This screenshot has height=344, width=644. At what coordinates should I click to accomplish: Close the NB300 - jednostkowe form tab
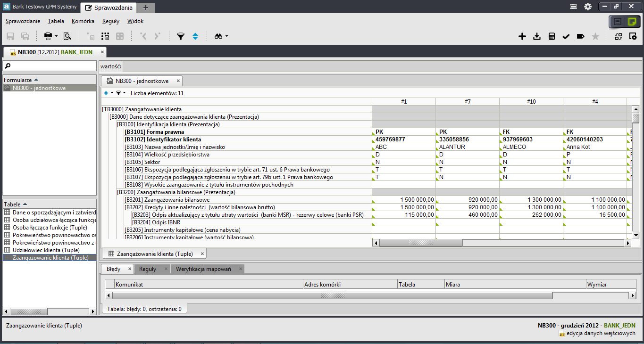(x=178, y=81)
